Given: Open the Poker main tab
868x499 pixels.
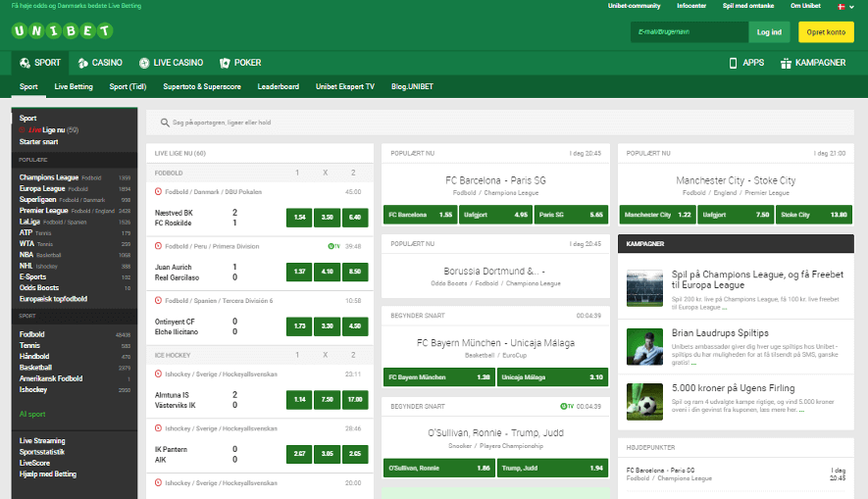Looking at the screenshot, I should [240, 63].
